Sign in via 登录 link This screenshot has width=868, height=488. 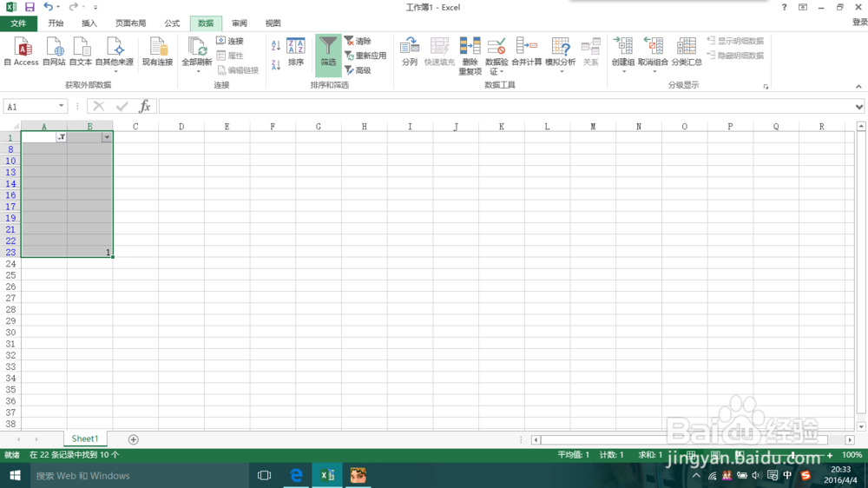[x=859, y=23]
